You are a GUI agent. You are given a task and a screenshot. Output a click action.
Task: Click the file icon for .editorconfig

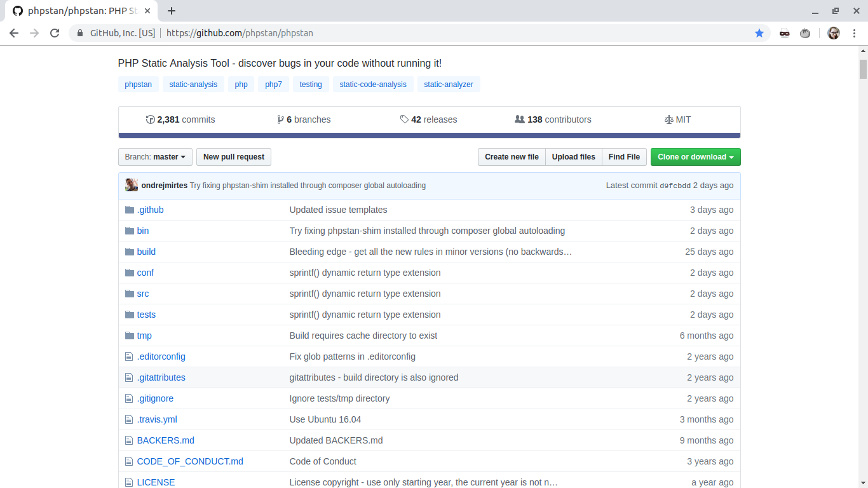[129, 356]
